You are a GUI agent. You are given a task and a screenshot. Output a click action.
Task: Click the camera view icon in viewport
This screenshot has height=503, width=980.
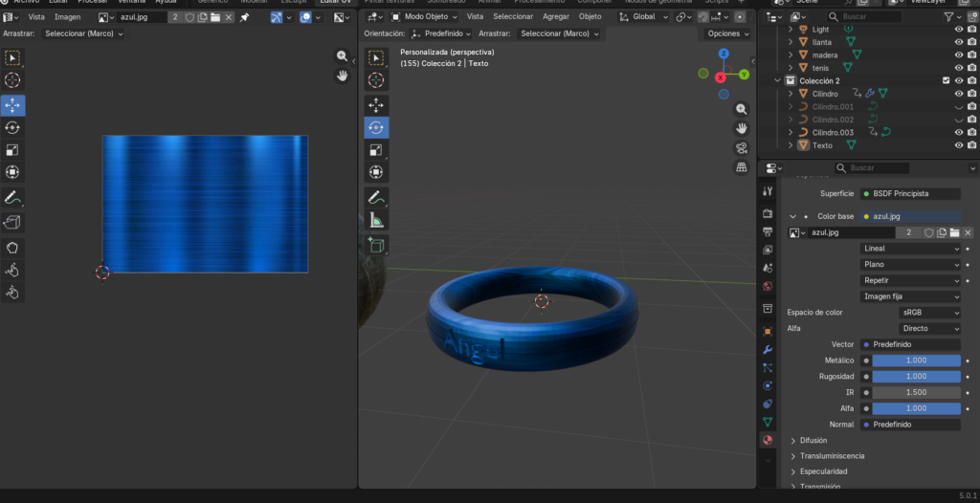click(742, 147)
